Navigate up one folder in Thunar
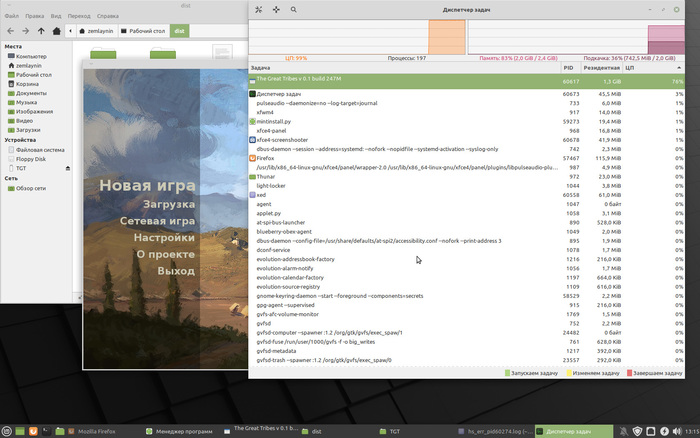Viewport: 700px width, 438px height. (41, 31)
